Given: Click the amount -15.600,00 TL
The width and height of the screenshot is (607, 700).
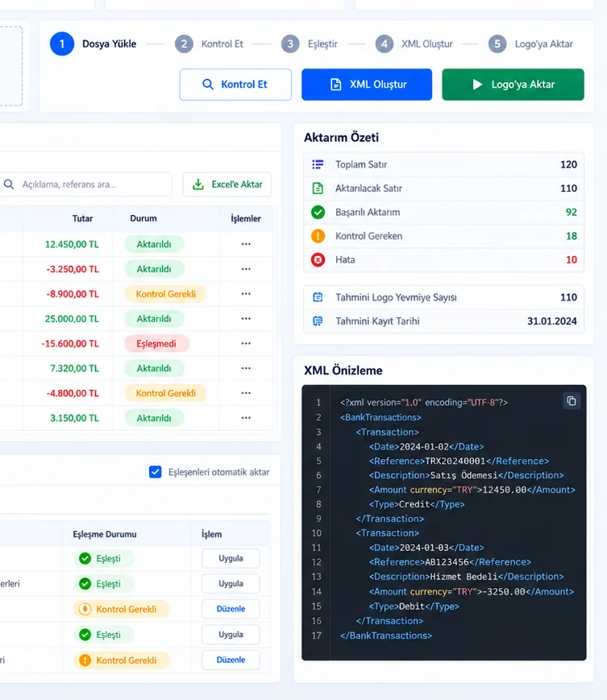Looking at the screenshot, I should [70, 344].
